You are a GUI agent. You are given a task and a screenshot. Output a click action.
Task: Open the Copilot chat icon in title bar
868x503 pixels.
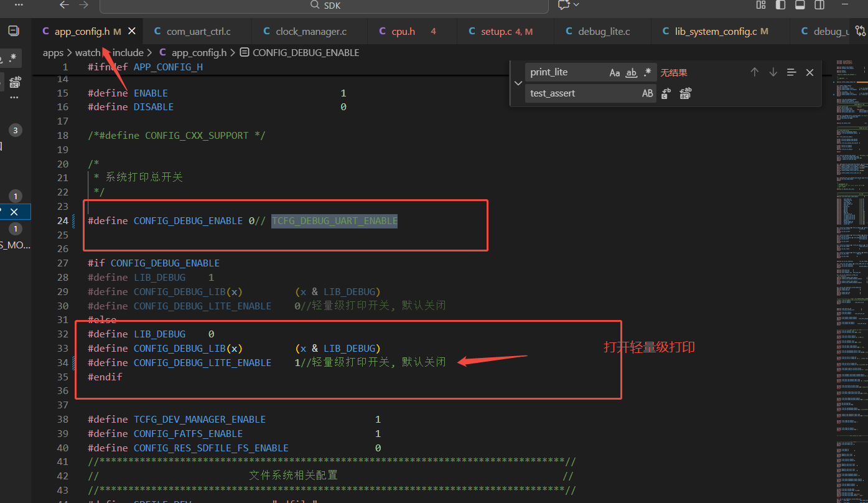coord(564,5)
